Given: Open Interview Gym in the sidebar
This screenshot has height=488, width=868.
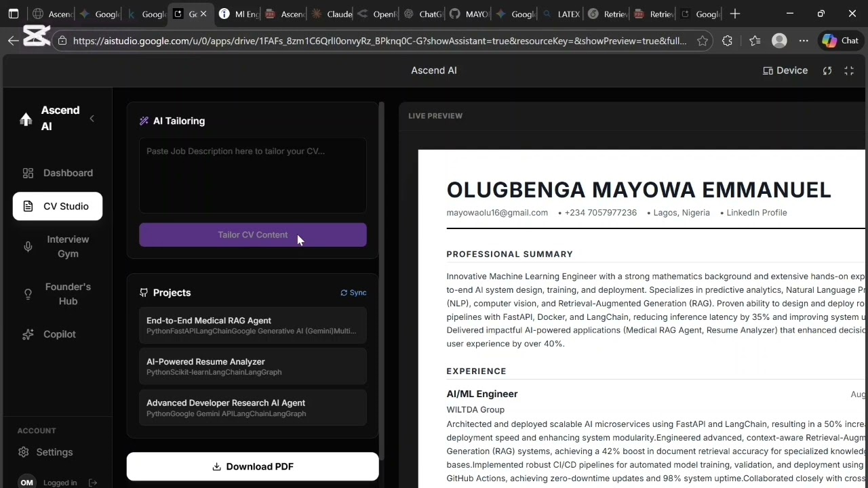Looking at the screenshot, I should pos(58,247).
